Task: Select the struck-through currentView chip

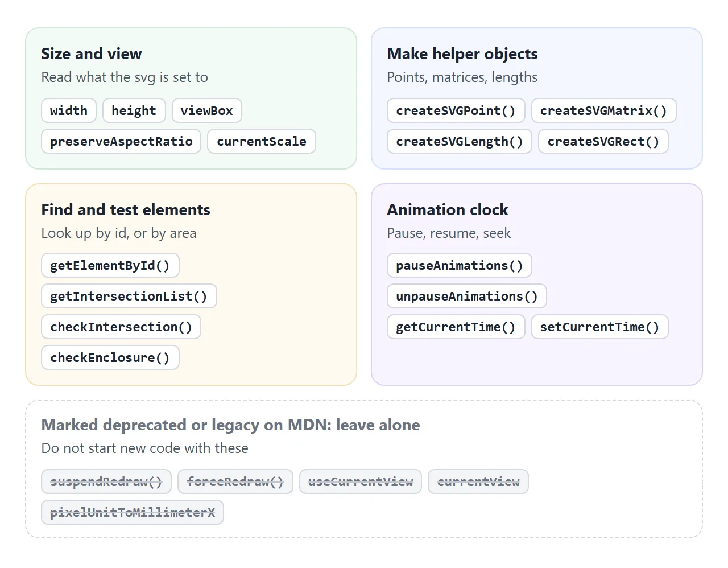Action: (478, 481)
